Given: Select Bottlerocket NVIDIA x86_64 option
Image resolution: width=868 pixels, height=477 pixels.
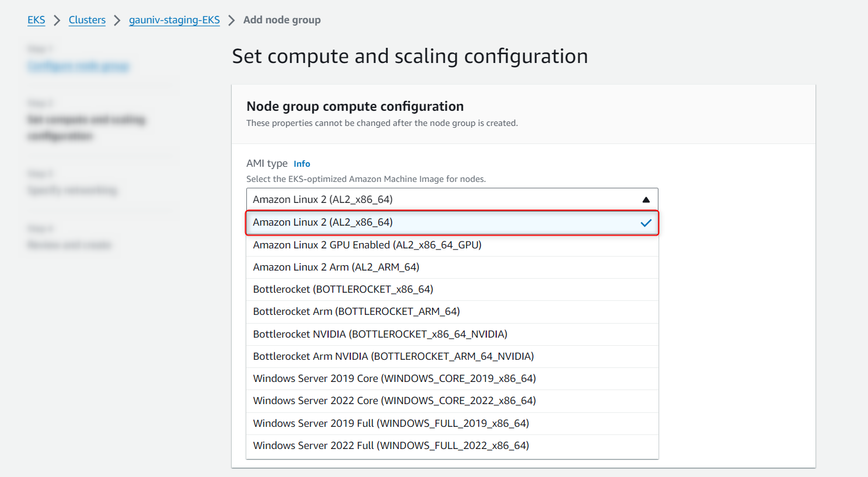Looking at the screenshot, I should pyautogui.click(x=379, y=334).
